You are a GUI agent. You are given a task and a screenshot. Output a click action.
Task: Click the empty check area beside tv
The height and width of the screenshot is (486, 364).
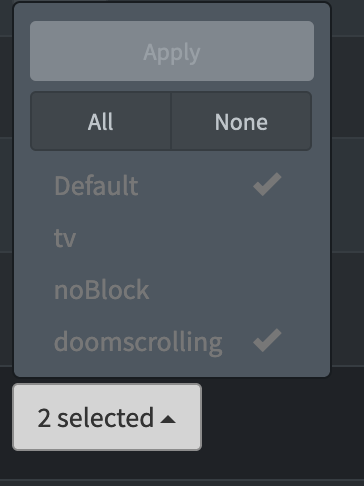click(x=267, y=238)
